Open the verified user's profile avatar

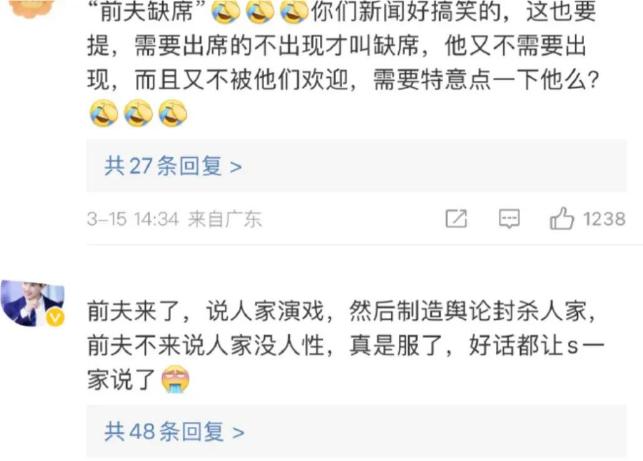pyautogui.click(x=32, y=303)
